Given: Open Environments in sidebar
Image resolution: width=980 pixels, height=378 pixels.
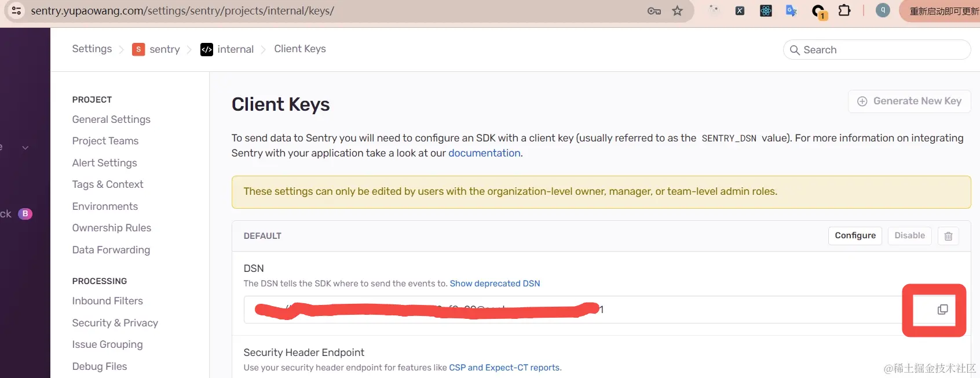Looking at the screenshot, I should (x=105, y=206).
